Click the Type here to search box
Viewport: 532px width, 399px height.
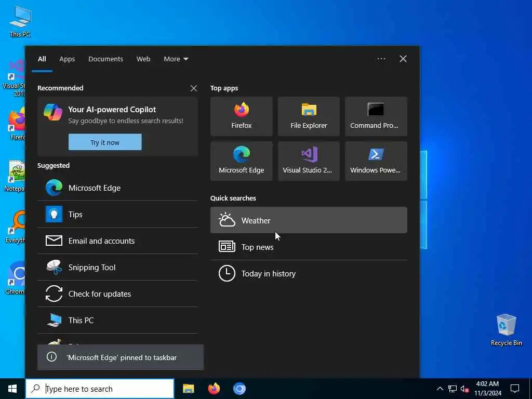[100, 389]
